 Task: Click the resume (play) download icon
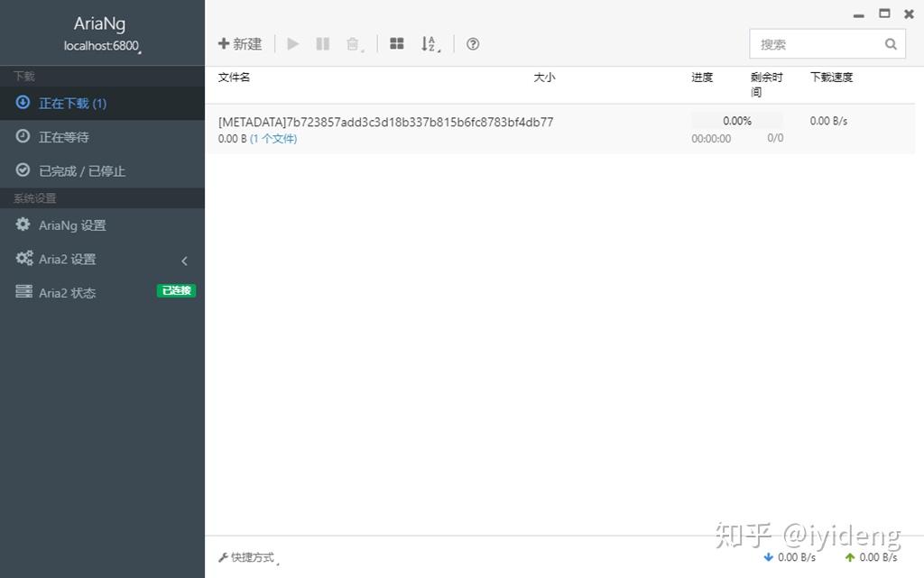click(x=291, y=43)
